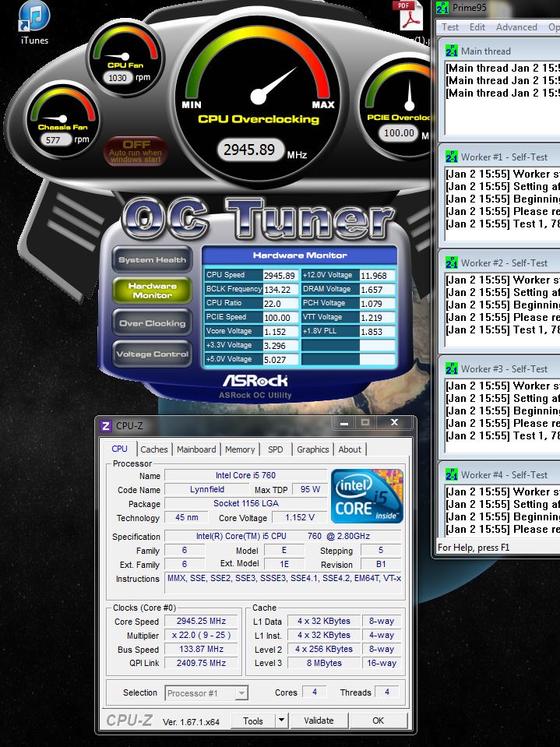Open the Test menu in Prime95
This screenshot has width=560, height=747.
pyautogui.click(x=450, y=27)
